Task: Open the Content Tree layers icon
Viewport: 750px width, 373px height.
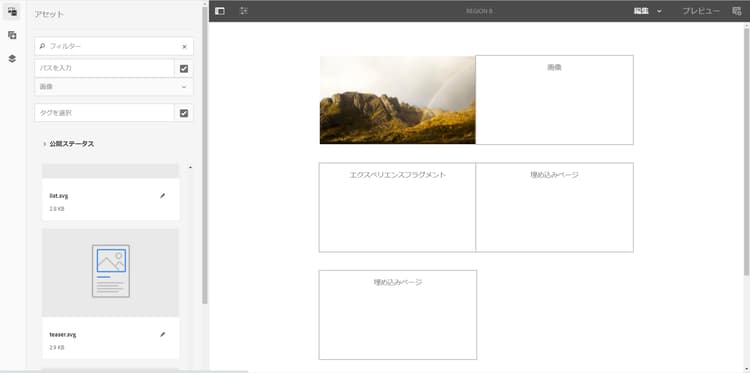Action: [x=13, y=58]
